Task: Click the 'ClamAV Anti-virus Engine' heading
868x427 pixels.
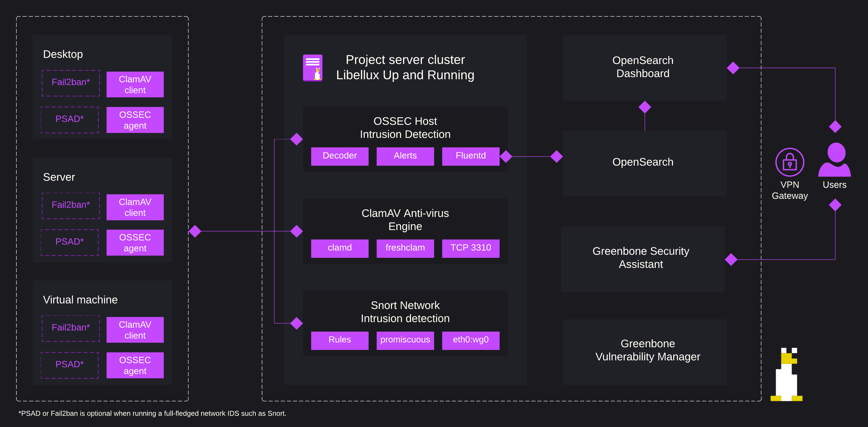Action: (x=405, y=220)
